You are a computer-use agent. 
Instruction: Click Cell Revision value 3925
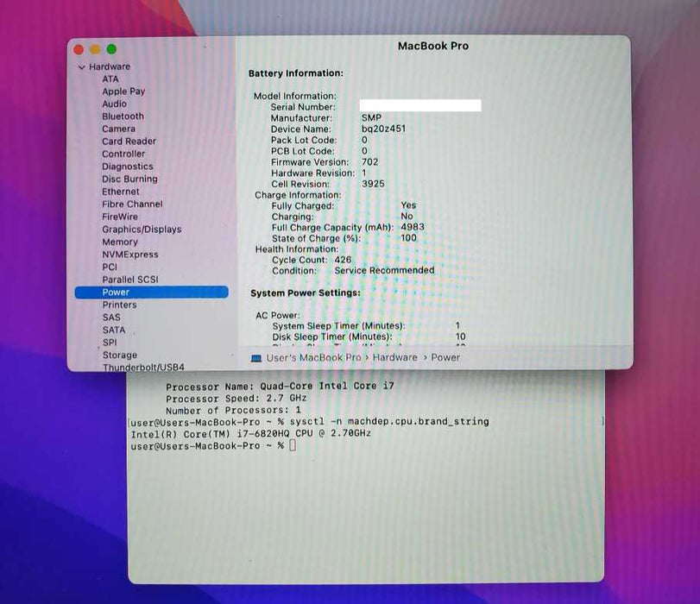click(373, 184)
